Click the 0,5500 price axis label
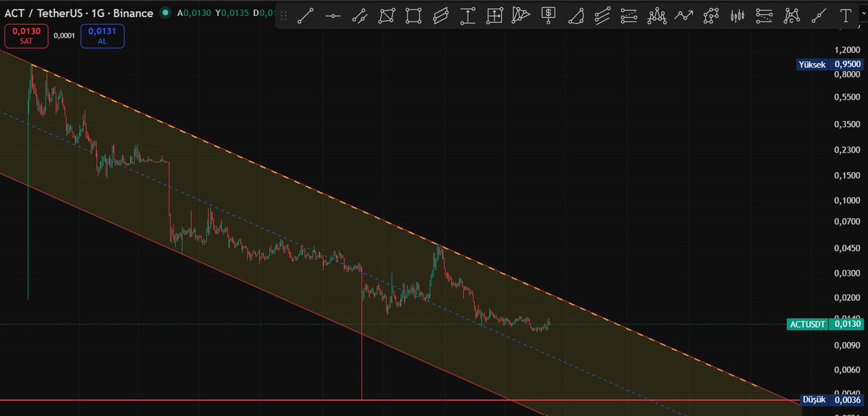The width and height of the screenshot is (868, 416). click(x=847, y=97)
